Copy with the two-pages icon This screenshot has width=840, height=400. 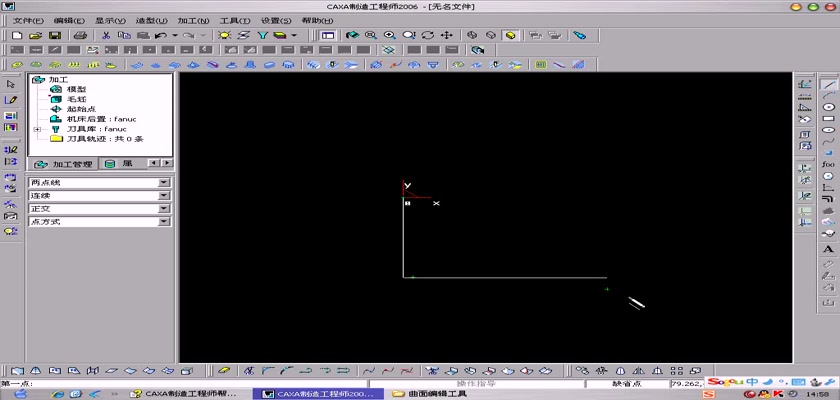click(124, 35)
